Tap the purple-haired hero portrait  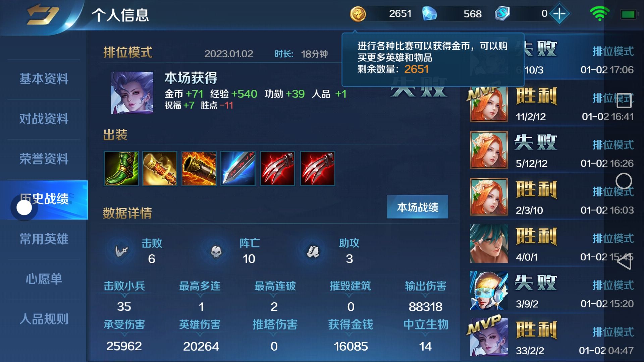point(132,93)
